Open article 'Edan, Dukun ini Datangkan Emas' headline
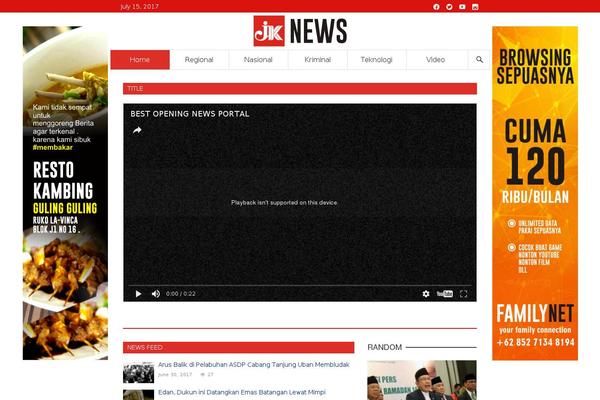 click(242, 392)
